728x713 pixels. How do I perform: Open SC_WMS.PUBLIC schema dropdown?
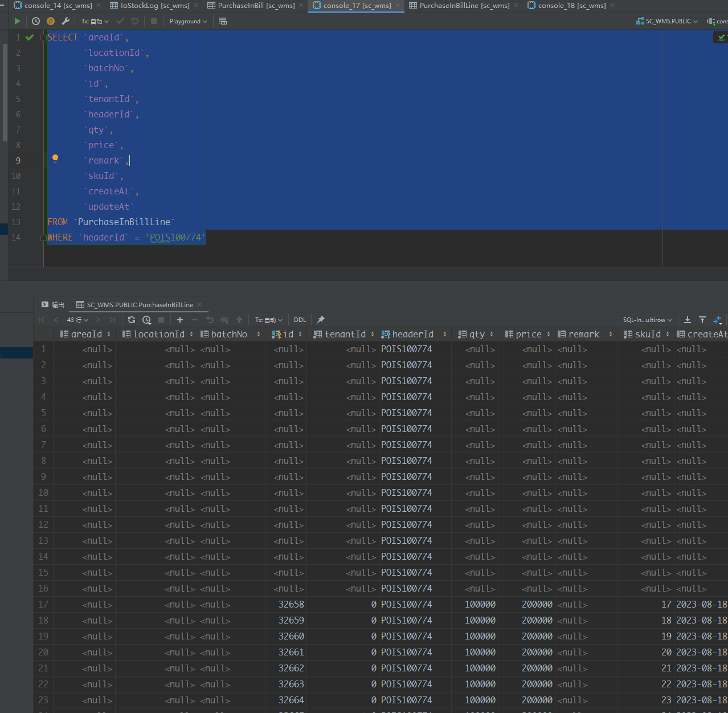667,21
